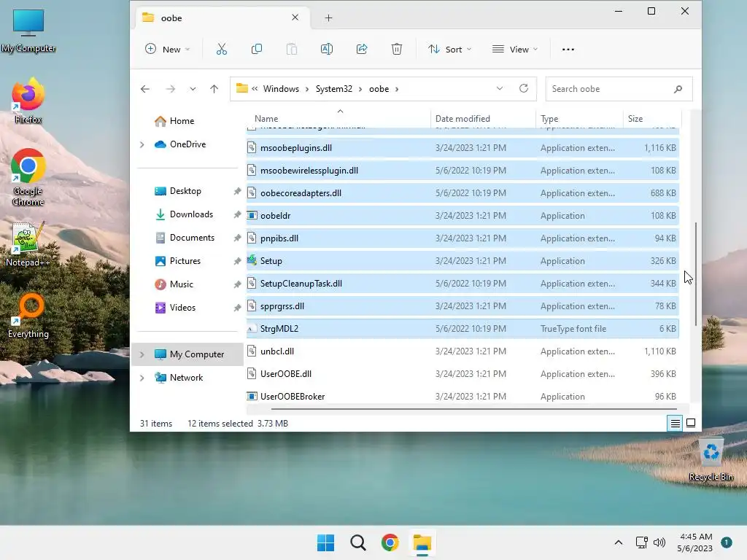This screenshot has height=560, width=747.
Task: Click the Share icon in toolbar
Action: (362, 49)
